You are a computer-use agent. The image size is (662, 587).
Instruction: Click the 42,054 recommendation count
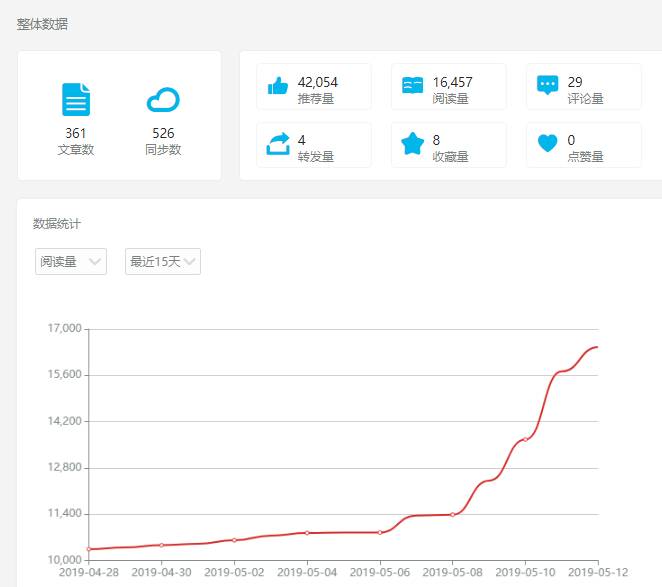click(x=317, y=82)
